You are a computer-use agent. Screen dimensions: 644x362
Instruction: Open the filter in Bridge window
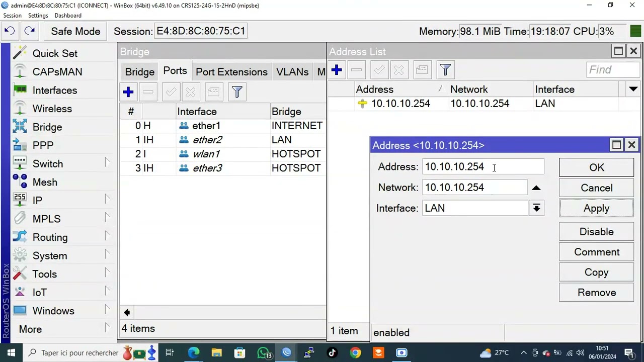click(237, 92)
